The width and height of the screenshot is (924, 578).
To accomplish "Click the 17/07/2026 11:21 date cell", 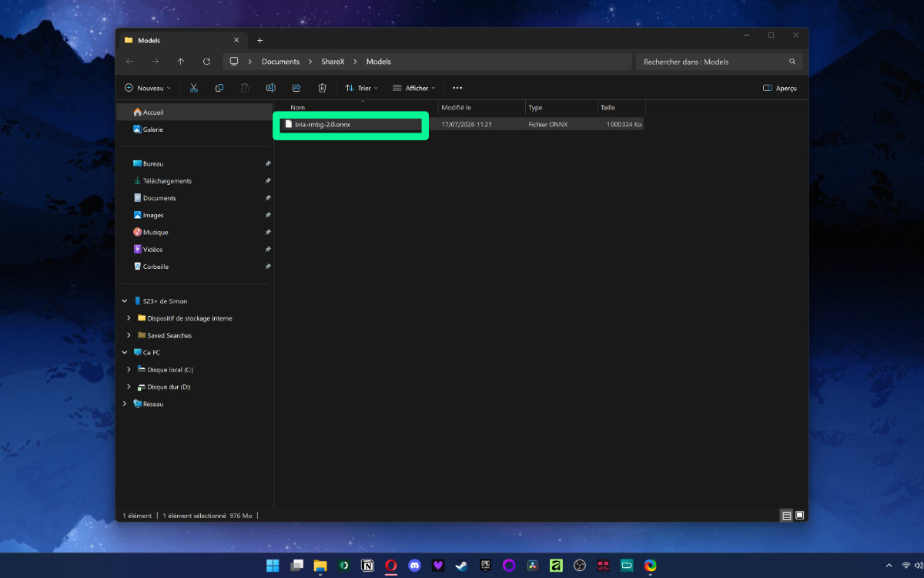I will [x=467, y=124].
